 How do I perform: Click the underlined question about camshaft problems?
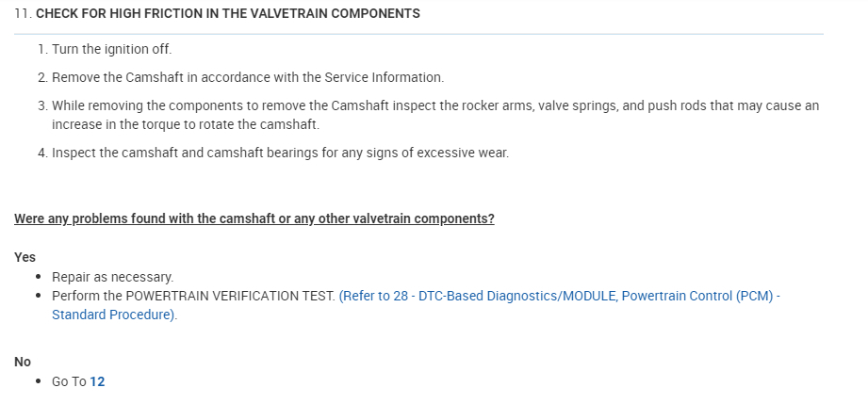(254, 218)
